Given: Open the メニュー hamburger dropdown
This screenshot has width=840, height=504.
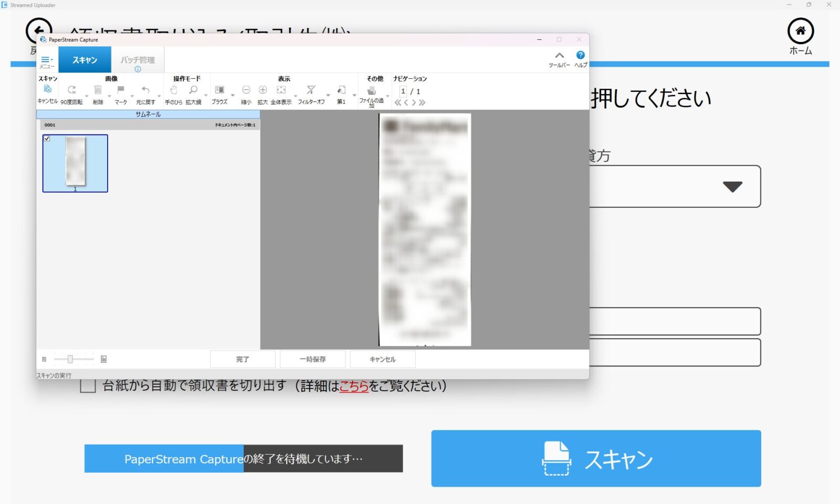Looking at the screenshot, I should (x=47, y=60).
